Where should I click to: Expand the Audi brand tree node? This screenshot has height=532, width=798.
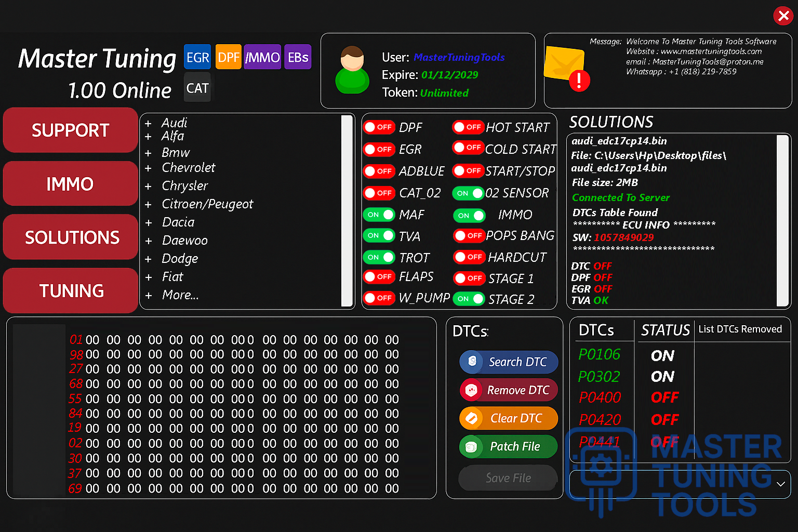pyautogui.click(x=149, y=124)
